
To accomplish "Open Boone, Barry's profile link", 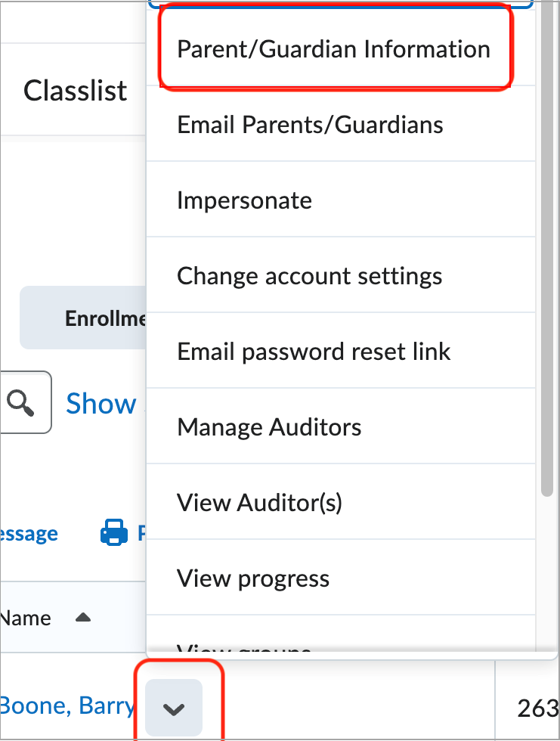I will [x=67, y=708].
